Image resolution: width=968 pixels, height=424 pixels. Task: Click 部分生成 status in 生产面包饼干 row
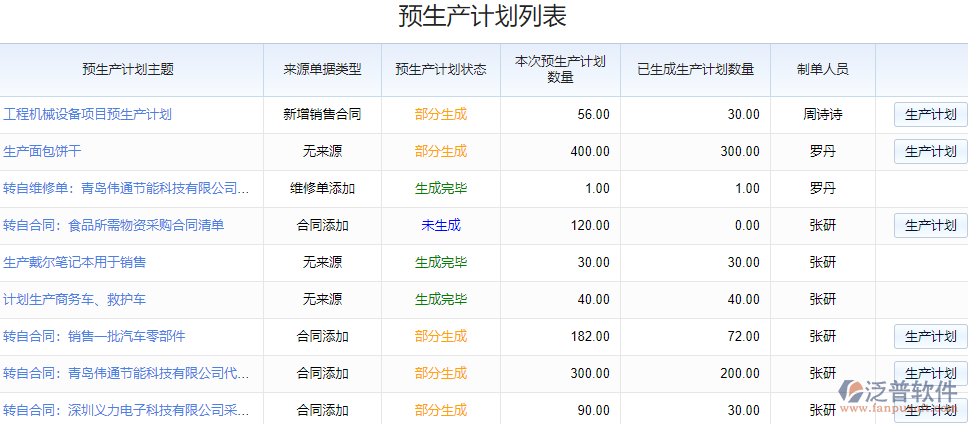441,151
